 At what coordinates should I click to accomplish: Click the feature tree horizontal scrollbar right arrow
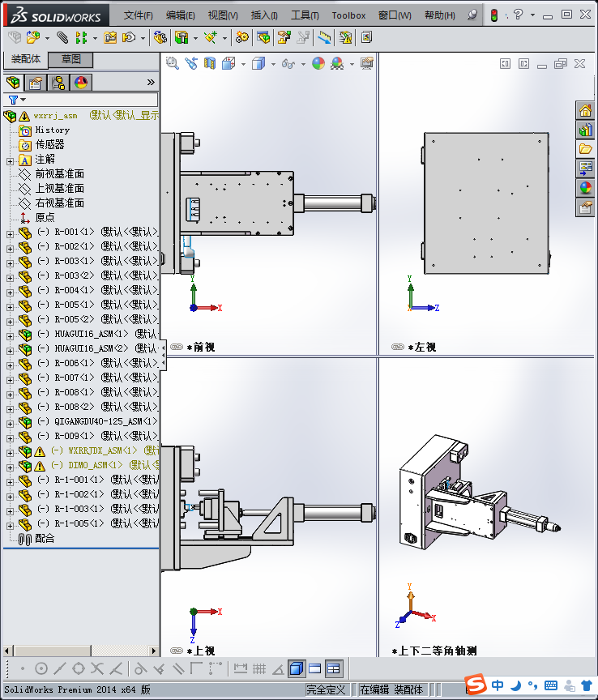tap(153, 651)
